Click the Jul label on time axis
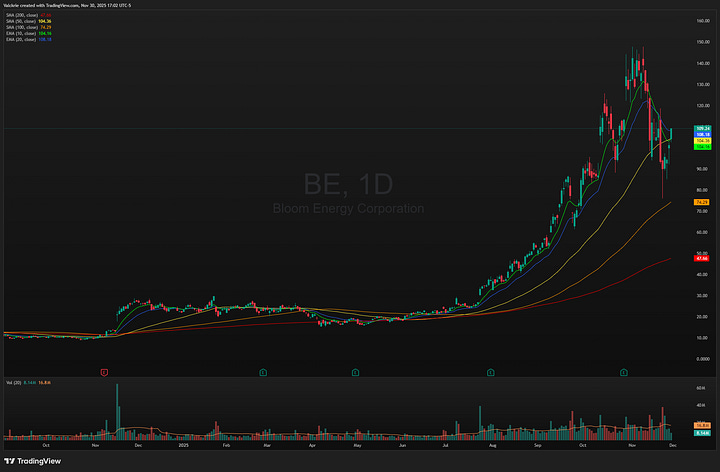The height and width of the screenshot is (472, 720). [x=445, y=445]
